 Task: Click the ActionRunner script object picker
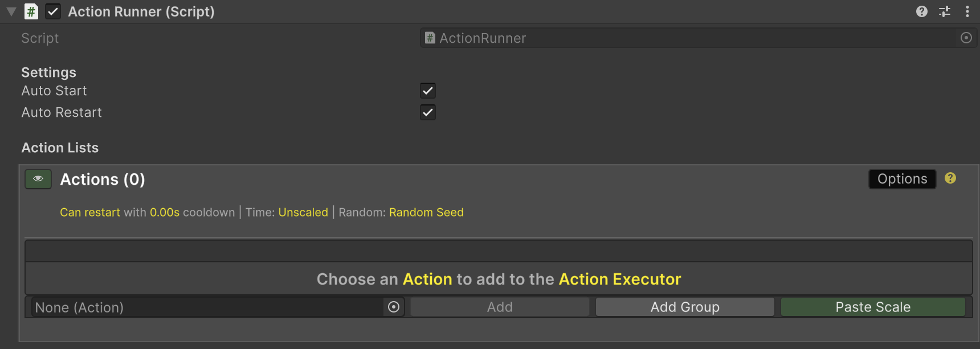(x=966, y=38)
